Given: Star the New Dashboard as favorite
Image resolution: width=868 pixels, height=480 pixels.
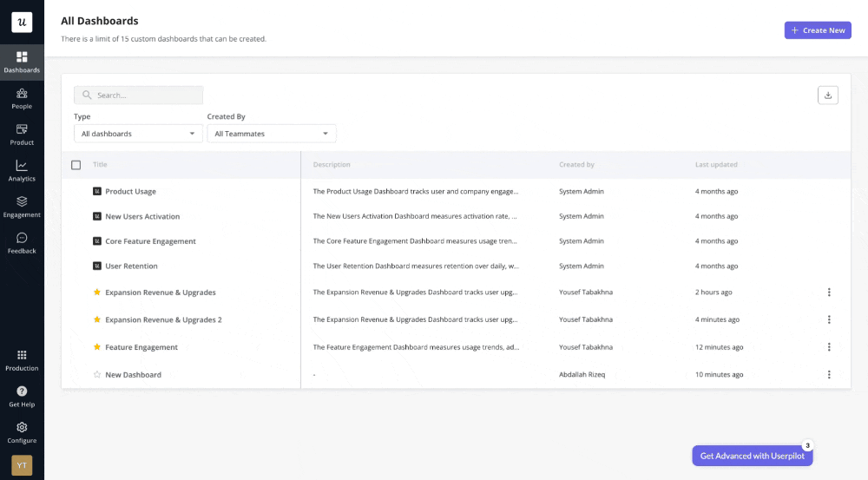Looking at the screenshot, I should [97, 375].
